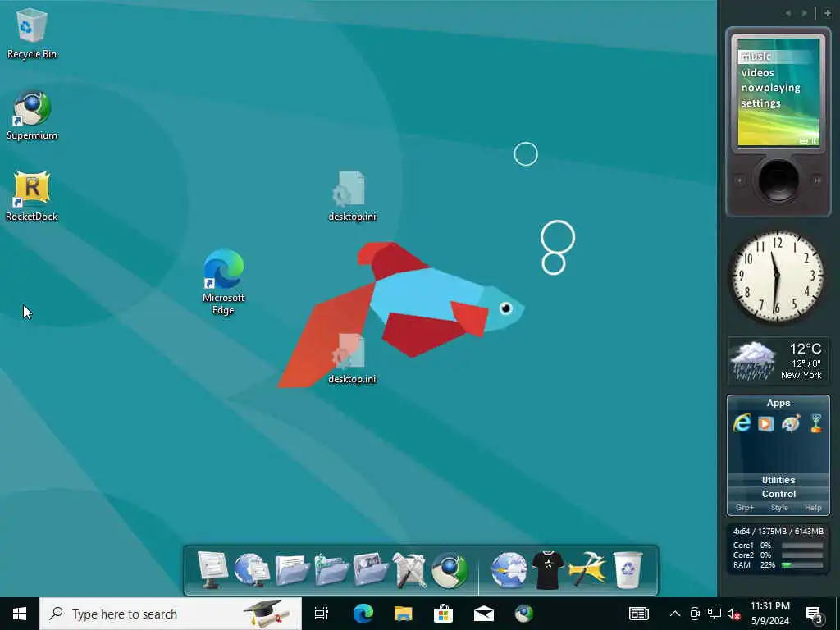Open the pictures folder icon in RocketDock
Screen dimensions: 840x630
[370, 570]
